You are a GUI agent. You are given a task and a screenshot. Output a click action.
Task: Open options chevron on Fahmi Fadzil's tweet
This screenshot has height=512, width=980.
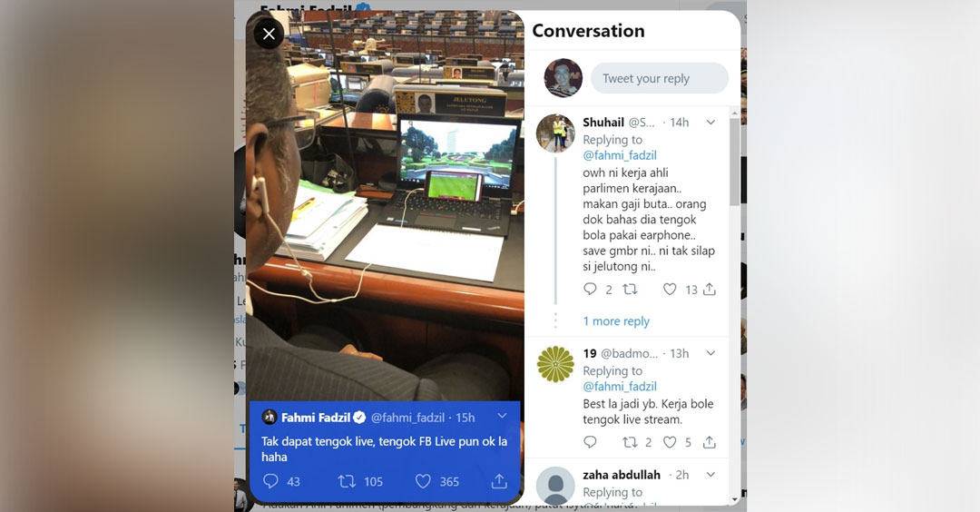502,417
